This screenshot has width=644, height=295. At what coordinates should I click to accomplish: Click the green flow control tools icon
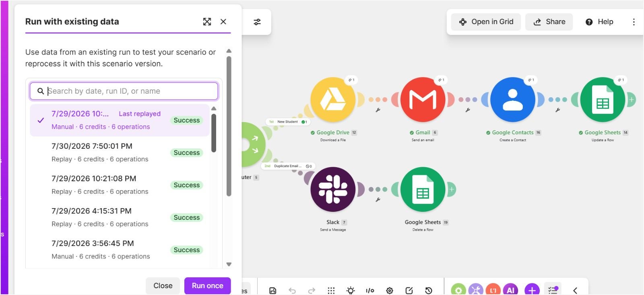coord(458,290)
